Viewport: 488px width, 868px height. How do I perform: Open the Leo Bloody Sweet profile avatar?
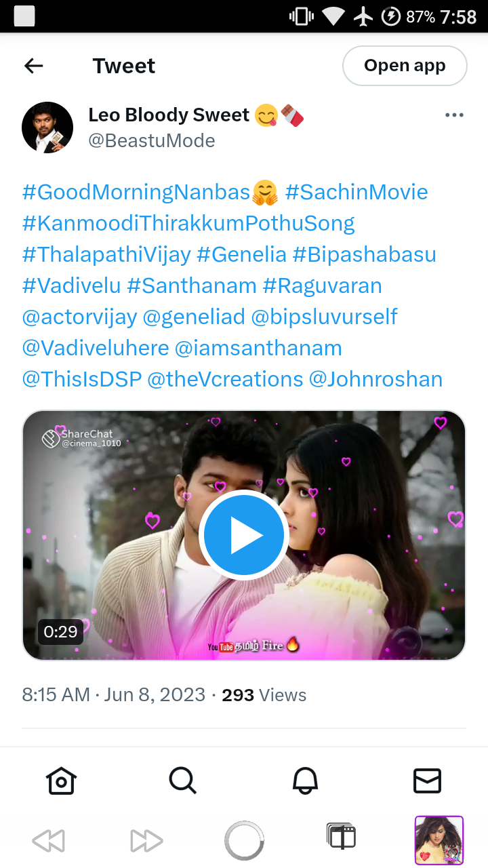pyautogui.click(x=47, y=127)
